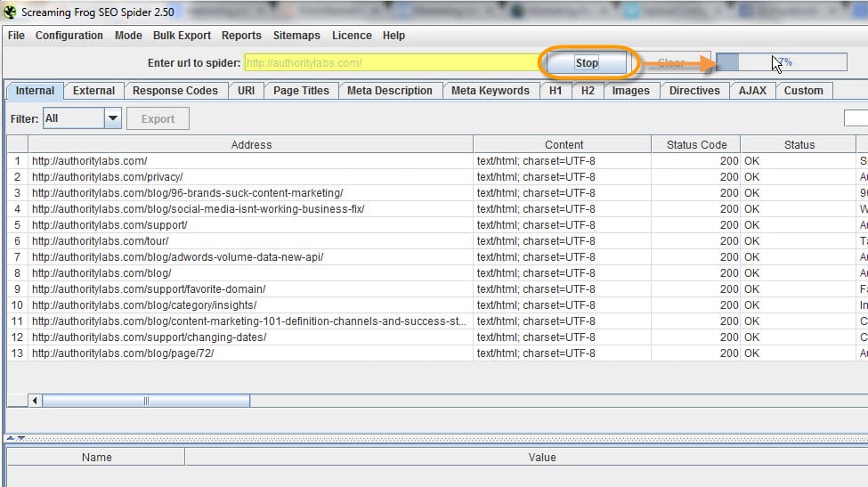Open the Mode menu
Viewport: 868px width, 487px height.
(128, 36)
